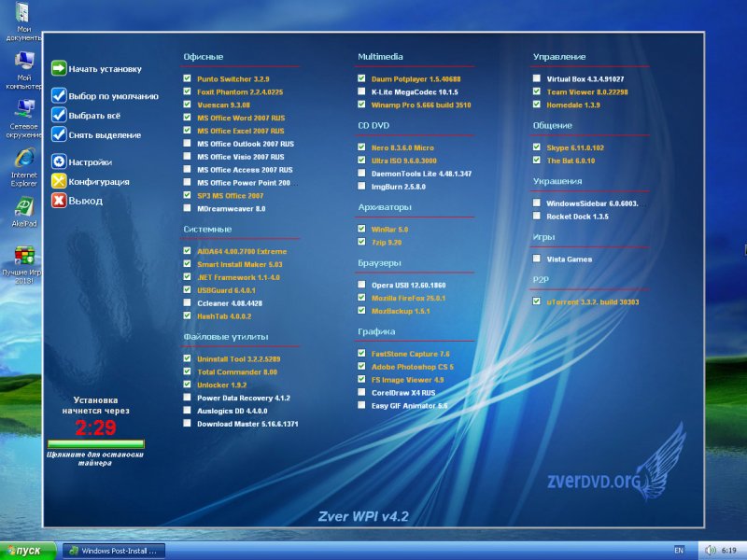Click the 'Smart Install Maker 5.03' label
This screenshot has height=560, width=747.
(240, 264)
